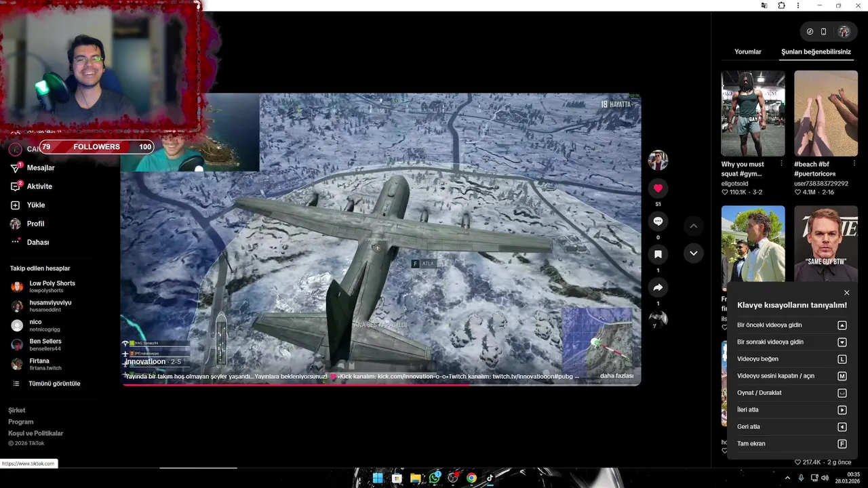Open the Yükle upload sidebar item
Image resolution: width=868 pixels, height=488 pixels.
(x=35, y=205)
